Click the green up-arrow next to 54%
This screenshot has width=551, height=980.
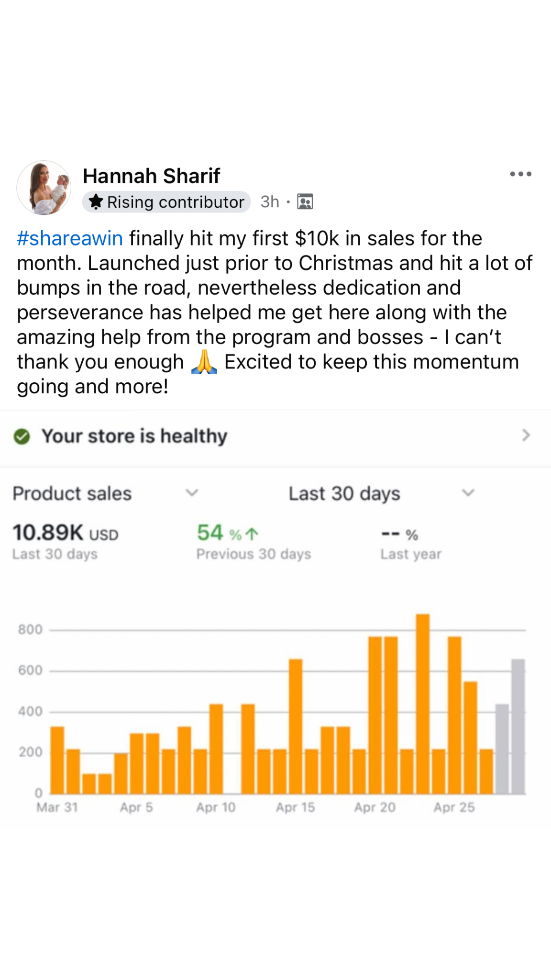(x=252, y=534)
